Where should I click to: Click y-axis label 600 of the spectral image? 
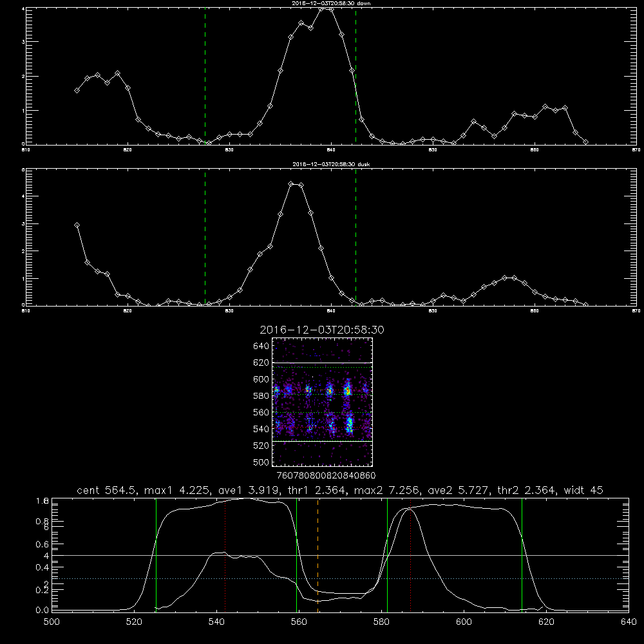261,379
